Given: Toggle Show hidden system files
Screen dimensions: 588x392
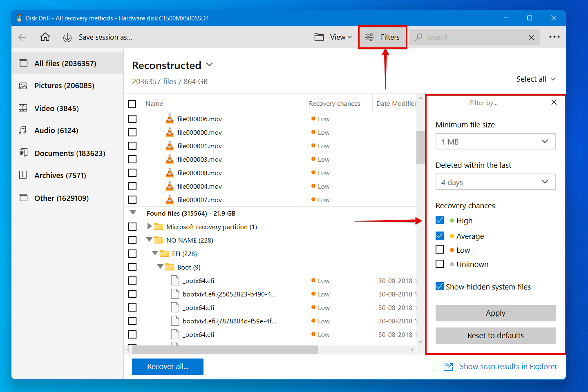Looking at the screenshot, I should pyautogui.click(x=440, y=286).
